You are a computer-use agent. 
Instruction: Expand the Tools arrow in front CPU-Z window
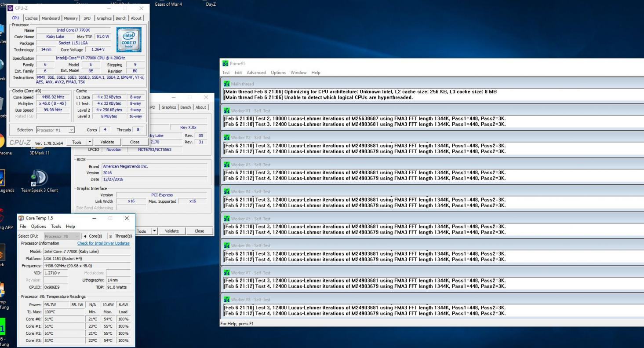(90, 142)
